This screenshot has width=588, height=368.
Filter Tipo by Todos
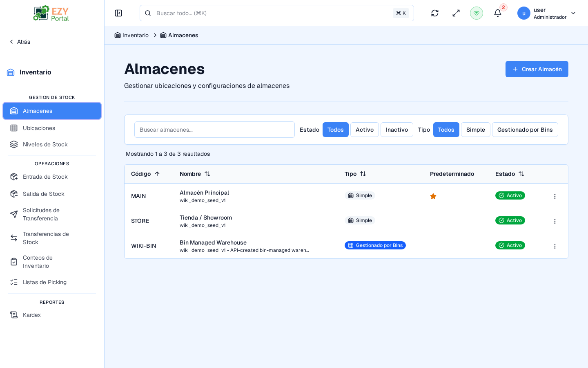tap(446, 130)
